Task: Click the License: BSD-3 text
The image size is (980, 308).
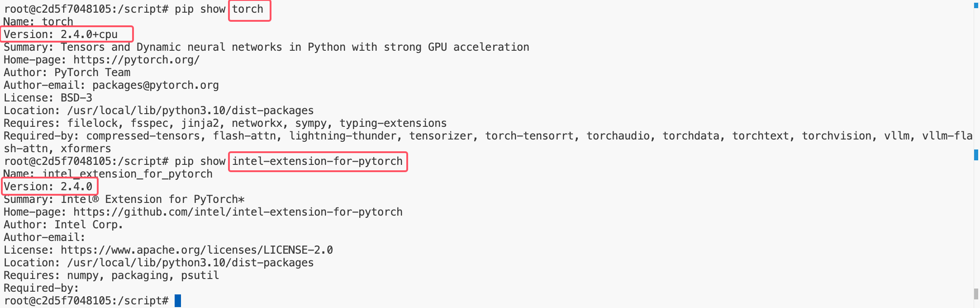Action: point(48,98)
